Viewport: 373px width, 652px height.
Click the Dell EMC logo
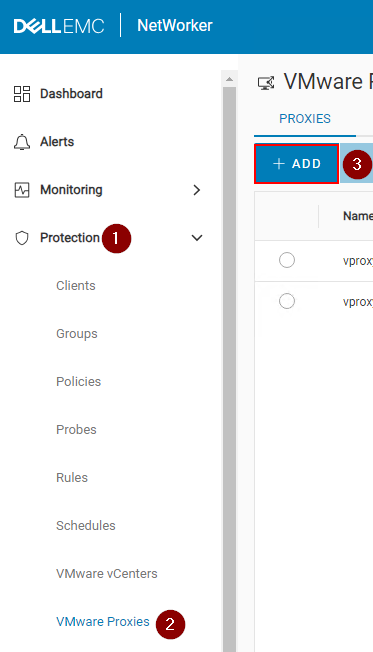[x=59, y=26]
